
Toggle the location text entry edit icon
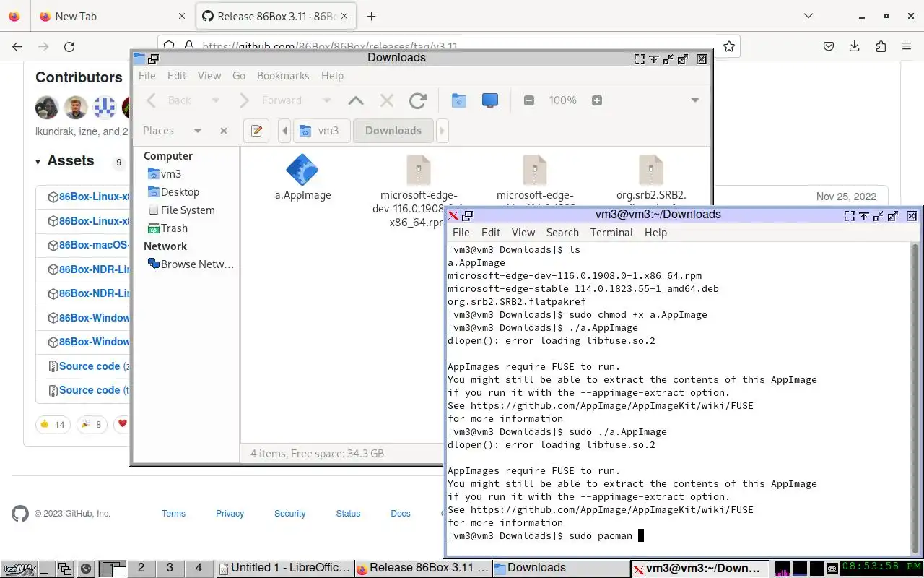coord(256,131)
